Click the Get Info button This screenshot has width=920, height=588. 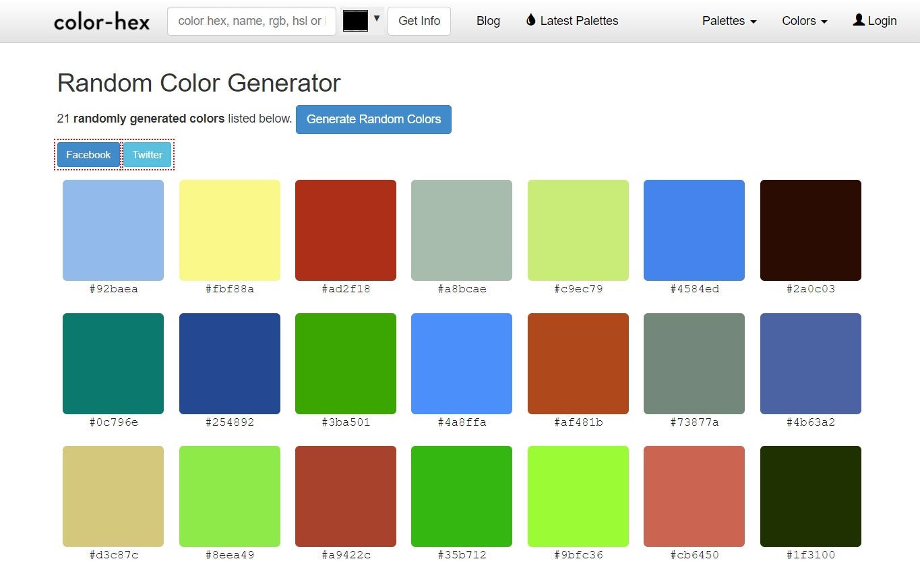[419, 21]
